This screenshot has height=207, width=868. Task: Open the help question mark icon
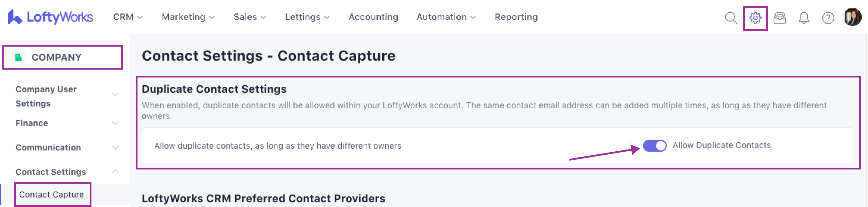[x=828, y=18]
